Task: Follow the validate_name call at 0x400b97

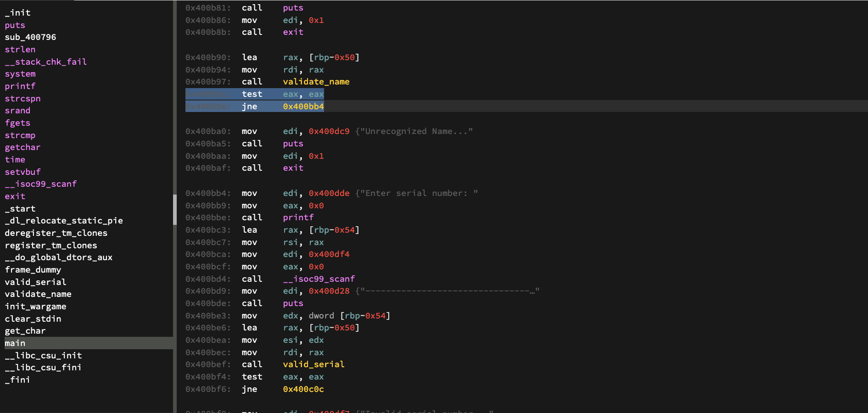Action: tap(316, 82)
